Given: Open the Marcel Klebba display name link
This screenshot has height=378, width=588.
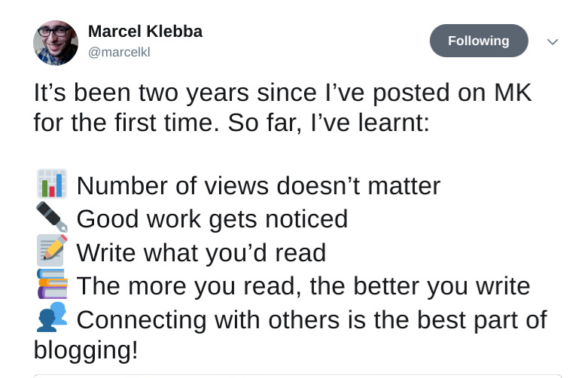Looking at the screenshot, I should [145, 32].
